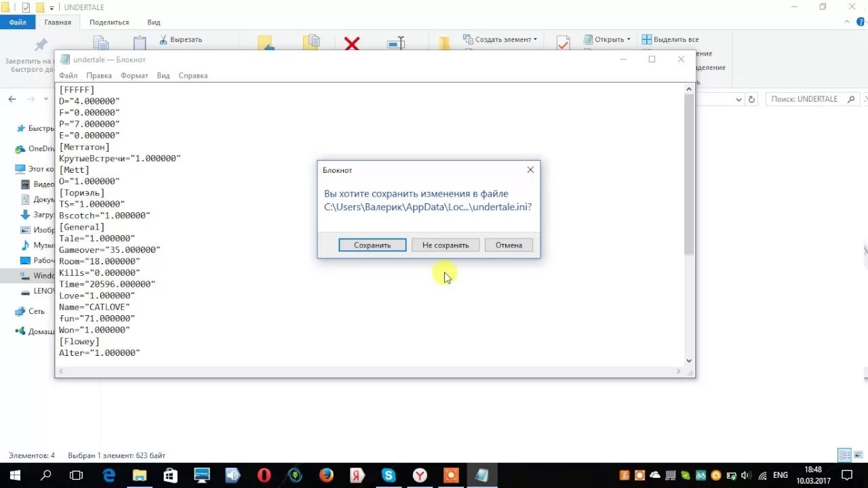Click the Explorer back navigation arrow

12,99
